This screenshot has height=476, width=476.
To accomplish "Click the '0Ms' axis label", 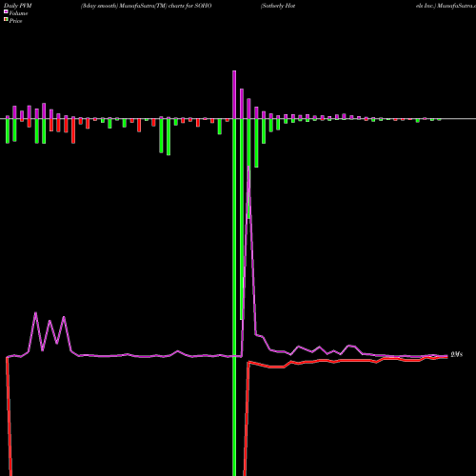I will pyautogui.click(x=457, y=354).
